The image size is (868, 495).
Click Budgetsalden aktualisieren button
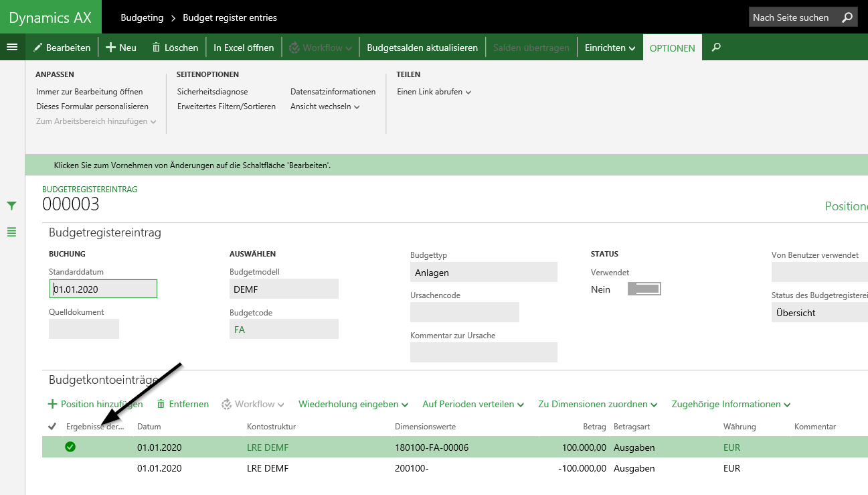tap(422, 48)
